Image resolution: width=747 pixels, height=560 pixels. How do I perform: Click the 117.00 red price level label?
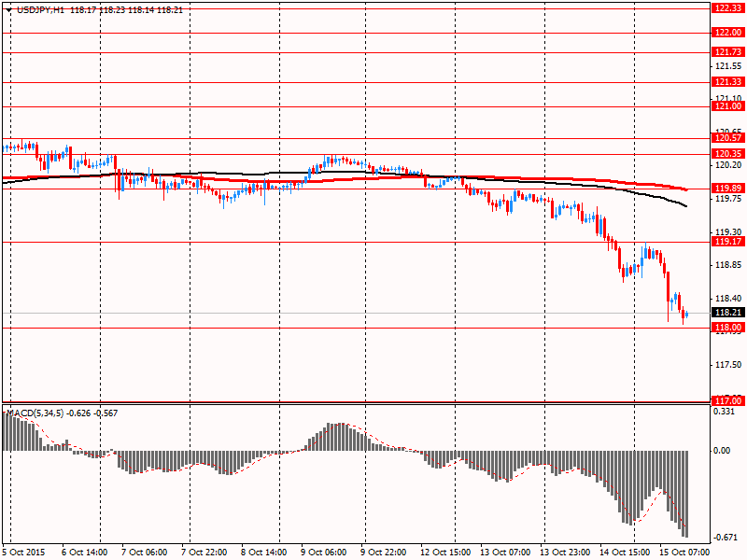[727, 401]
